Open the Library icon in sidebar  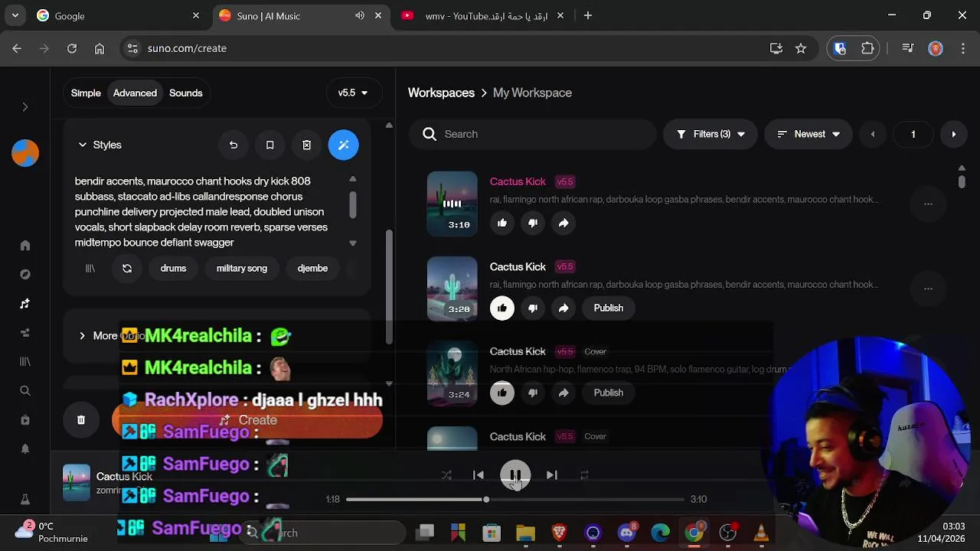click(25, 362)
